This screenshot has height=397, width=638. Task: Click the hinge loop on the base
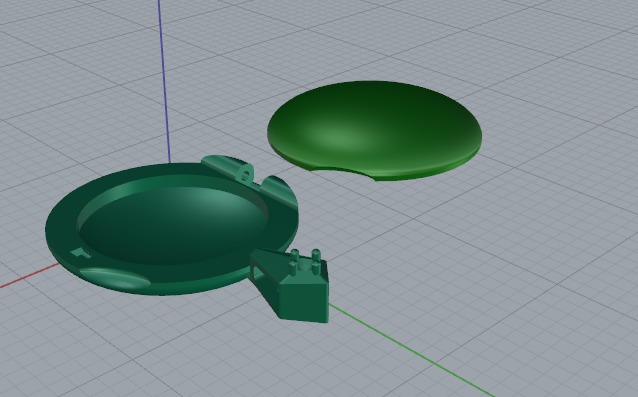246,174
